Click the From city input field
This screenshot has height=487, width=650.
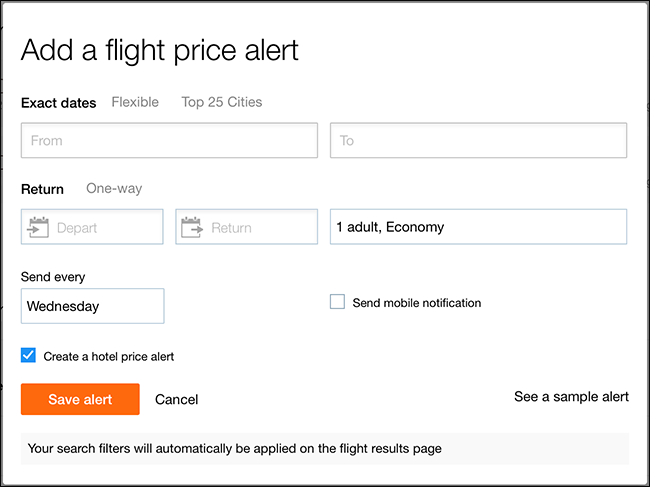pyautogui.click(x=169, y=141)
